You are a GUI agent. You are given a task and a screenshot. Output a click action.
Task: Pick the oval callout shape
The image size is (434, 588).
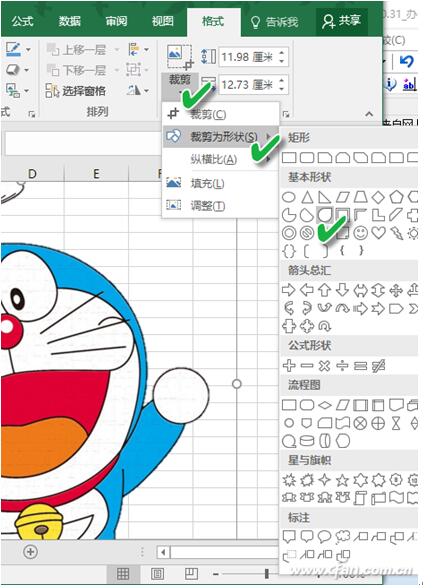(x=324, y=537)
